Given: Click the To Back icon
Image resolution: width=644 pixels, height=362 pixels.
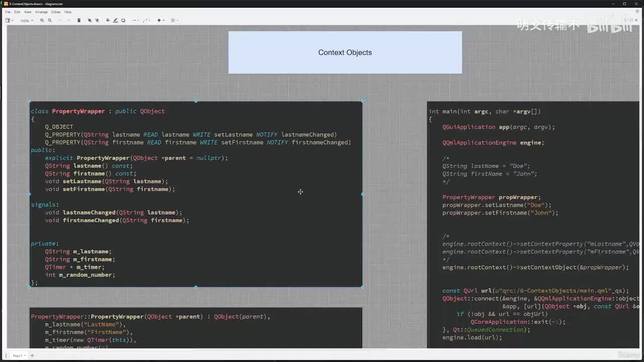Looking at the screenshot, I should 97,21.
